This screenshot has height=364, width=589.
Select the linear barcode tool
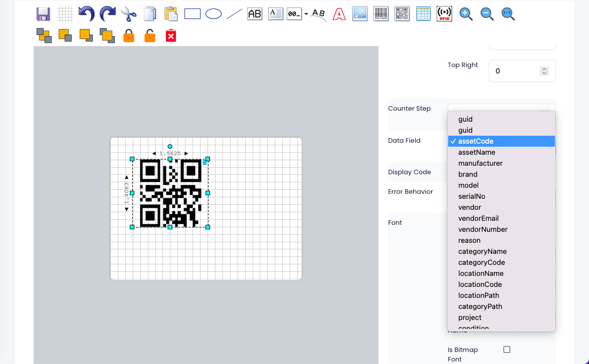[381, 14]
